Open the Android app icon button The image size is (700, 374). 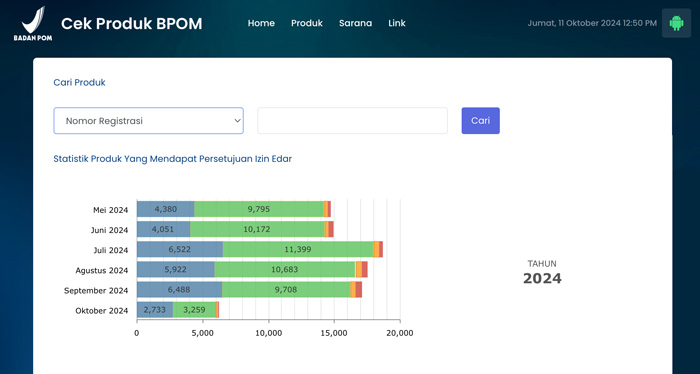coord(676,23)
